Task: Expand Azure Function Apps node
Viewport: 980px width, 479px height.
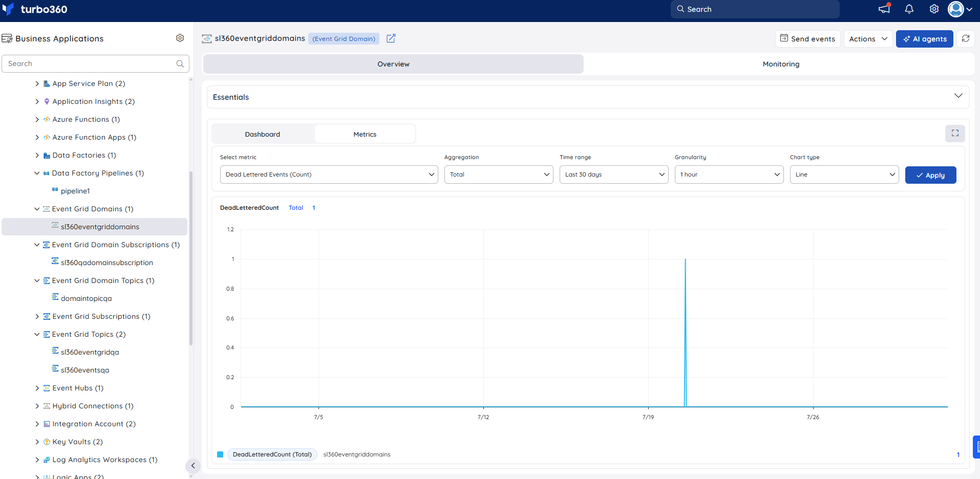Action: (37, 137)
